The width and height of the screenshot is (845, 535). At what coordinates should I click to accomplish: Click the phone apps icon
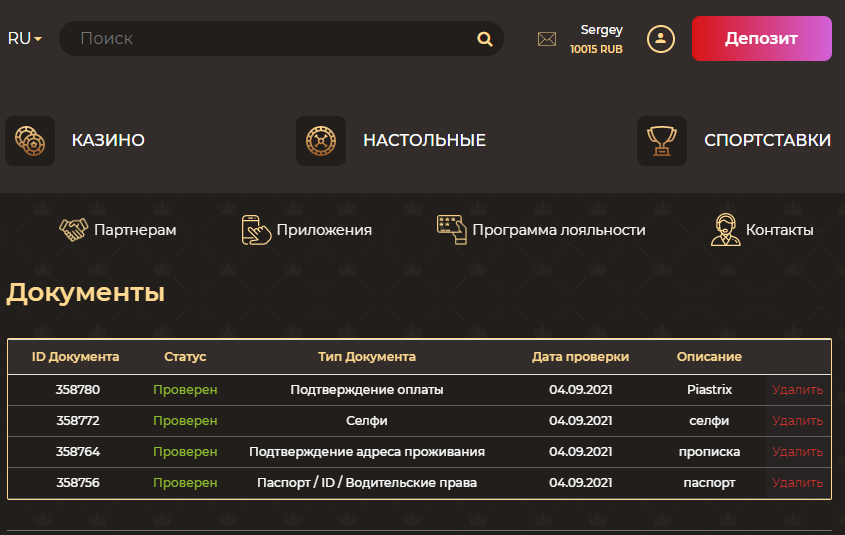point(256,230)
